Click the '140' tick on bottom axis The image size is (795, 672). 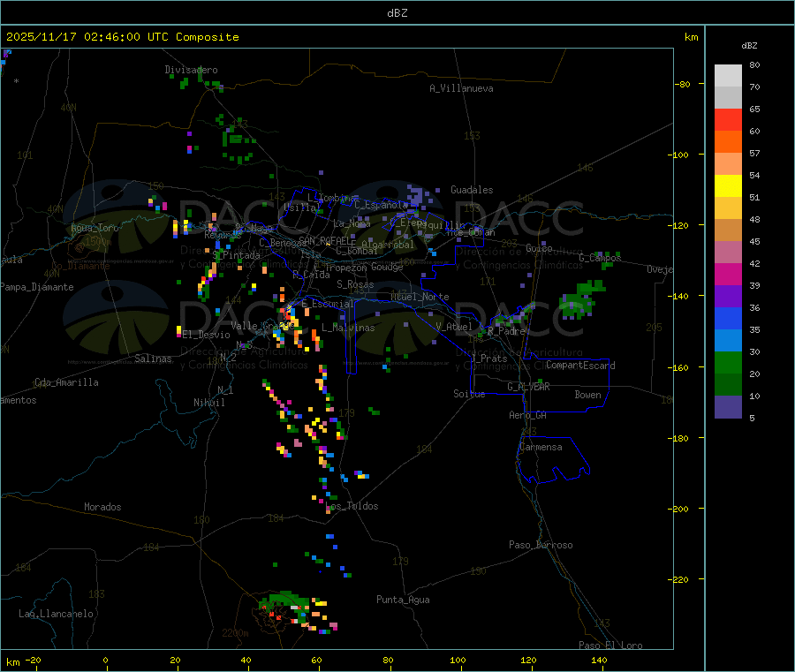coord(599,660)
